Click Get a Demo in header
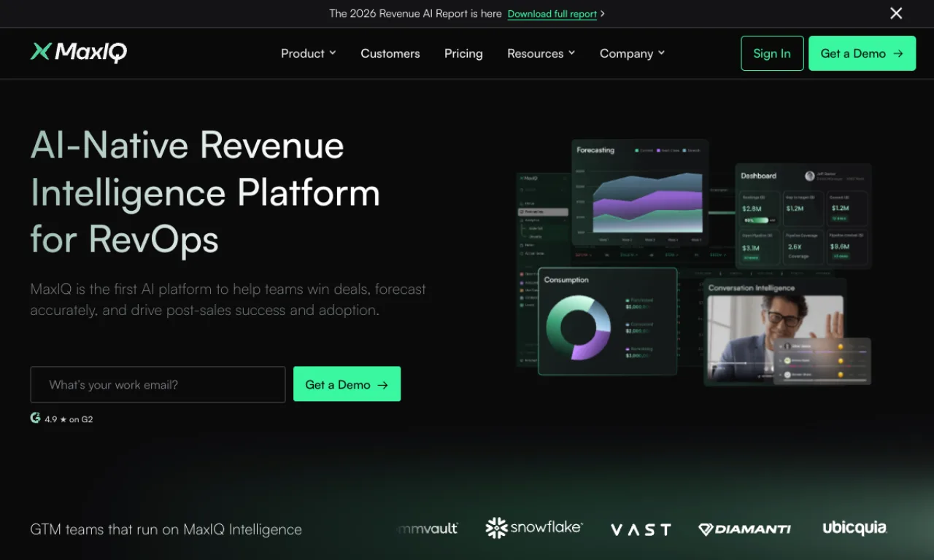The image size is (934, 560). (862, 53)
